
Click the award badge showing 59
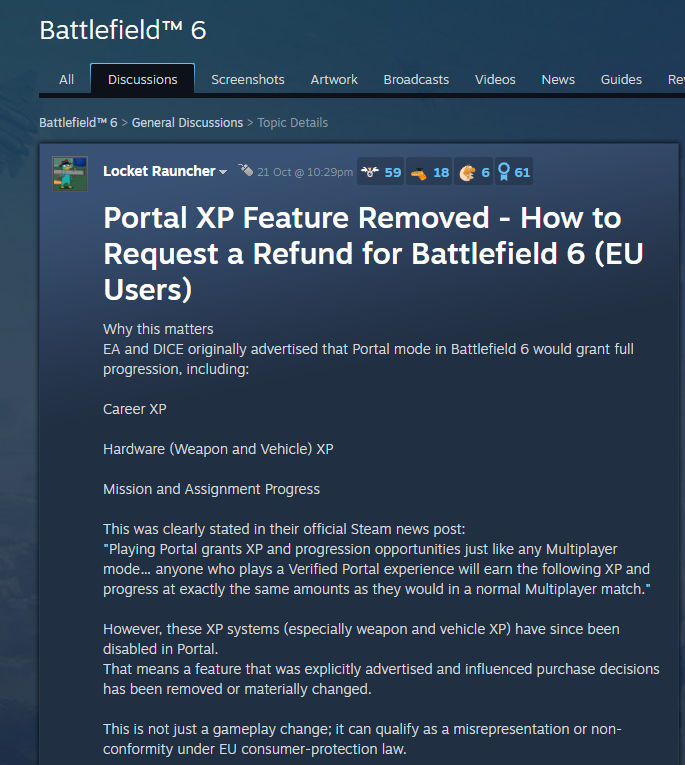[381, 172]
